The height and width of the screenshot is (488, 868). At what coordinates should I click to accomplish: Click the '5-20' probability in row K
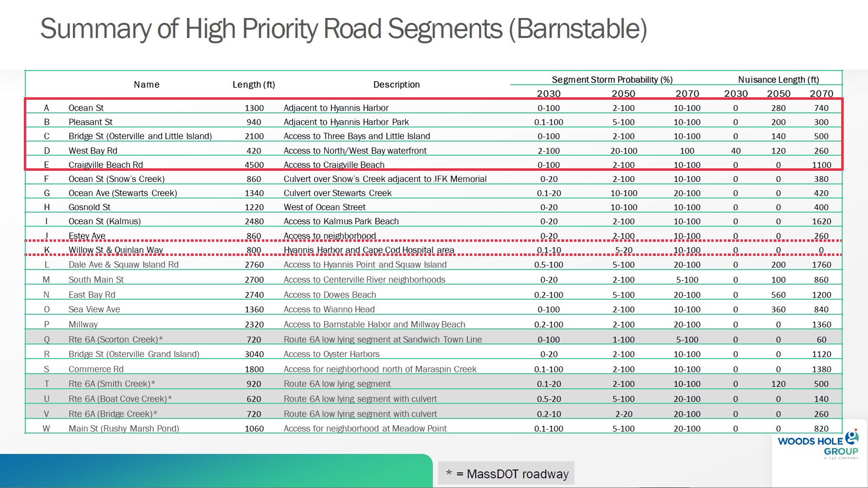[624, 250]
